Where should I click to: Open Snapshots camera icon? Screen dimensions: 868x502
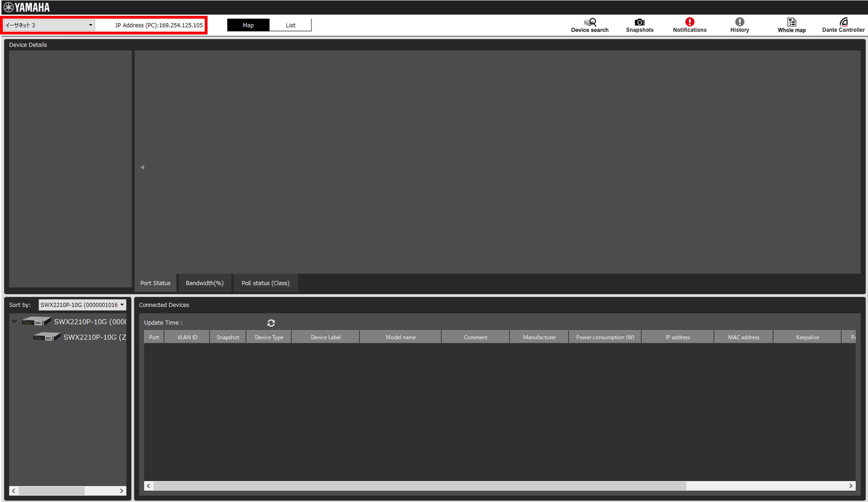coord(639,25)
